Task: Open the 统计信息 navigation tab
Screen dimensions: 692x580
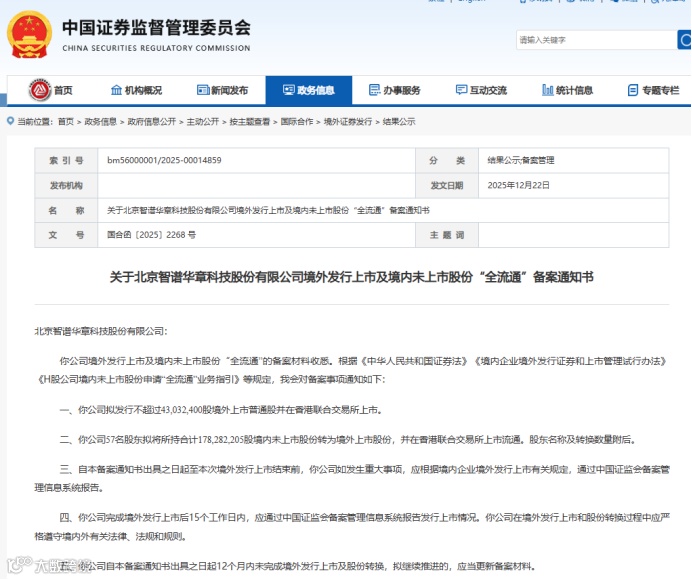Action: (x=568, y=90)
